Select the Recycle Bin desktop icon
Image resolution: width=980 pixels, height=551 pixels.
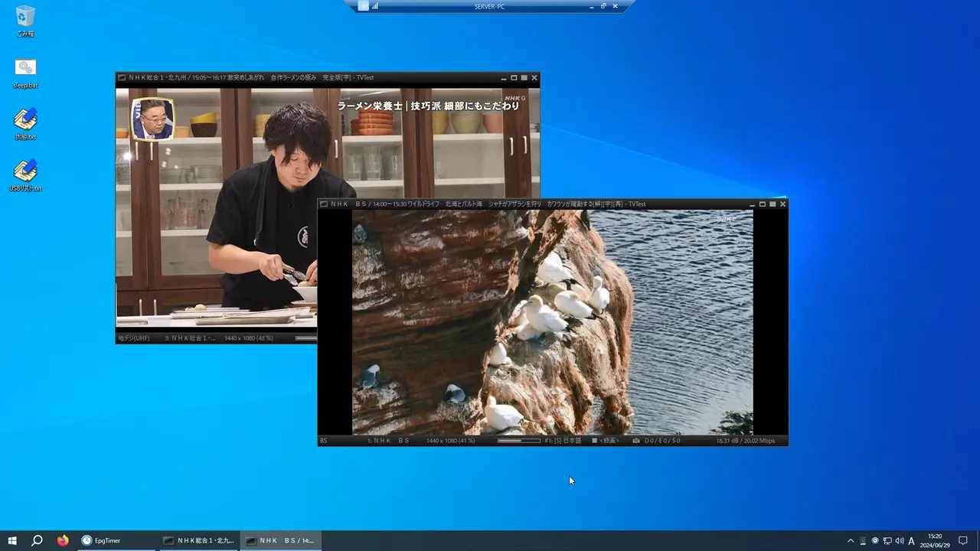pos(25,21)
